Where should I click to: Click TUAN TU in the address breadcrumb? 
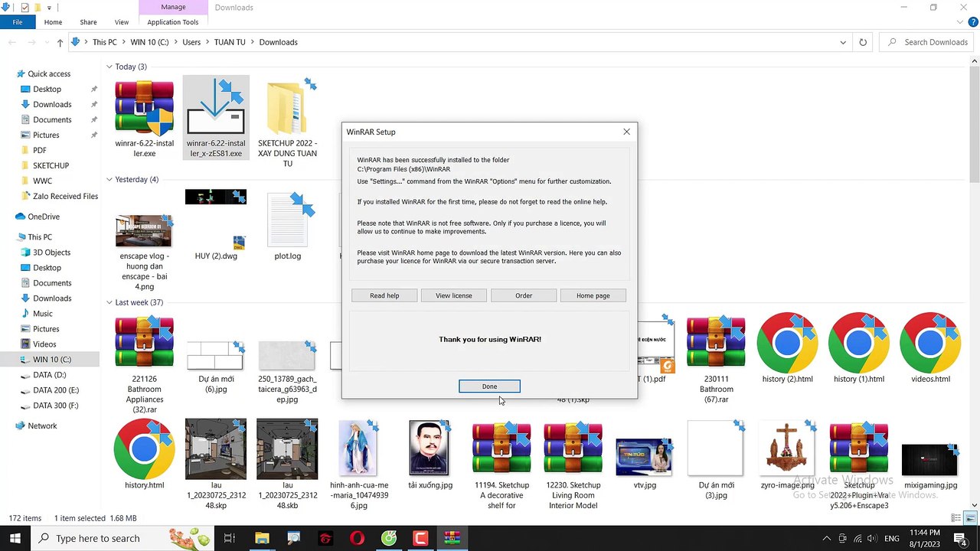click(x=230, y=42)
